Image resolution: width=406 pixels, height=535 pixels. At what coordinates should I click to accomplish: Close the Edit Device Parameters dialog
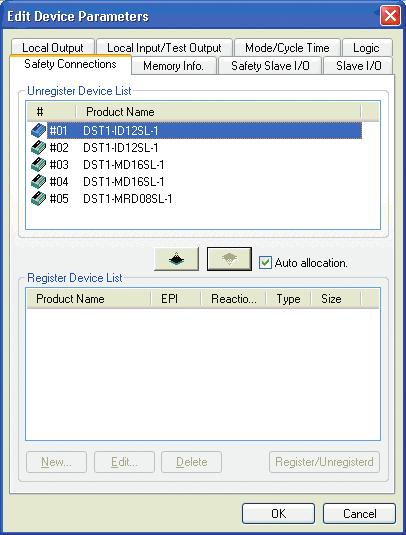click(x=390, y=16)
